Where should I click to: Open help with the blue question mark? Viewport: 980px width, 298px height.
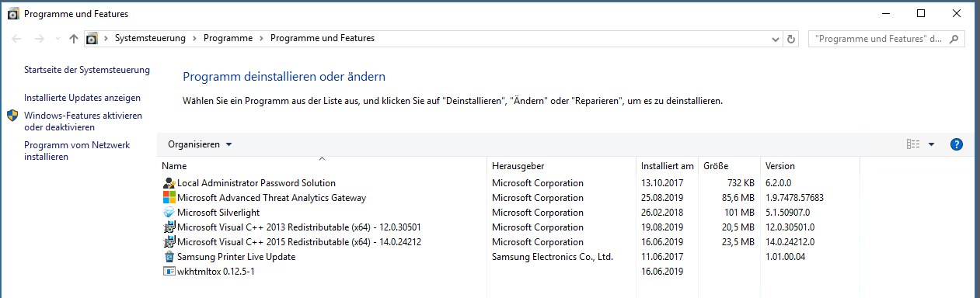pyautogui.click(x=957, y=144)
